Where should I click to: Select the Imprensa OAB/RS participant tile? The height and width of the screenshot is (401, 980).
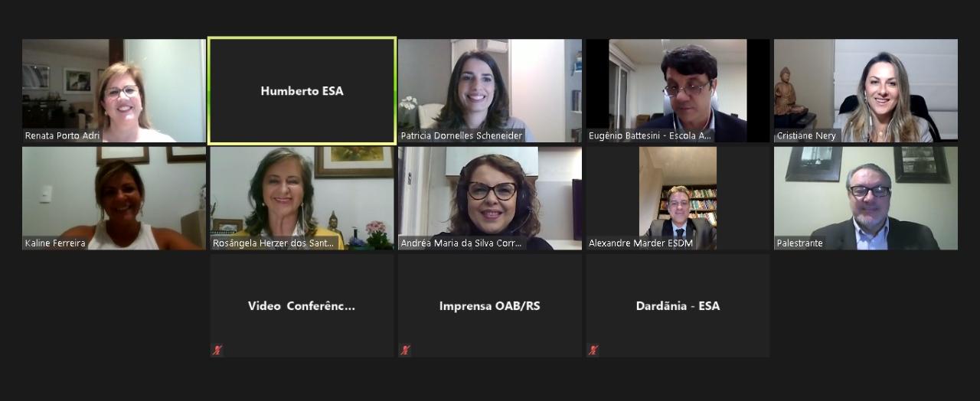click(490, 305)
